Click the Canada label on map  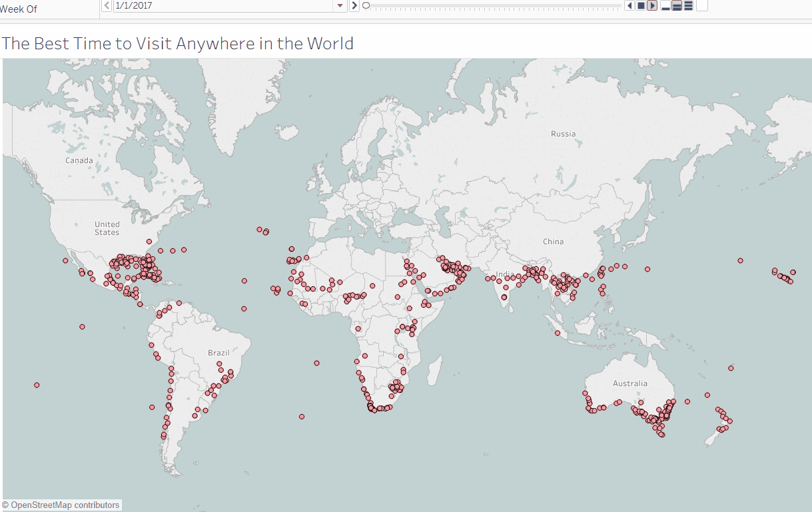coord(79,160)
